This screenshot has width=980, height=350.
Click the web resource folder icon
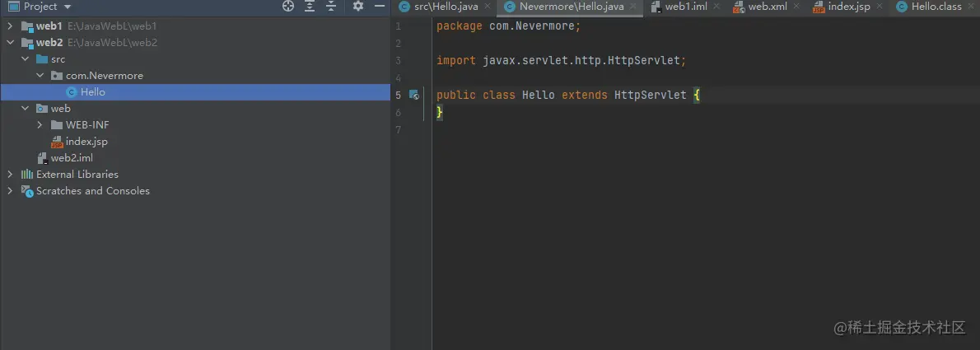42,108
